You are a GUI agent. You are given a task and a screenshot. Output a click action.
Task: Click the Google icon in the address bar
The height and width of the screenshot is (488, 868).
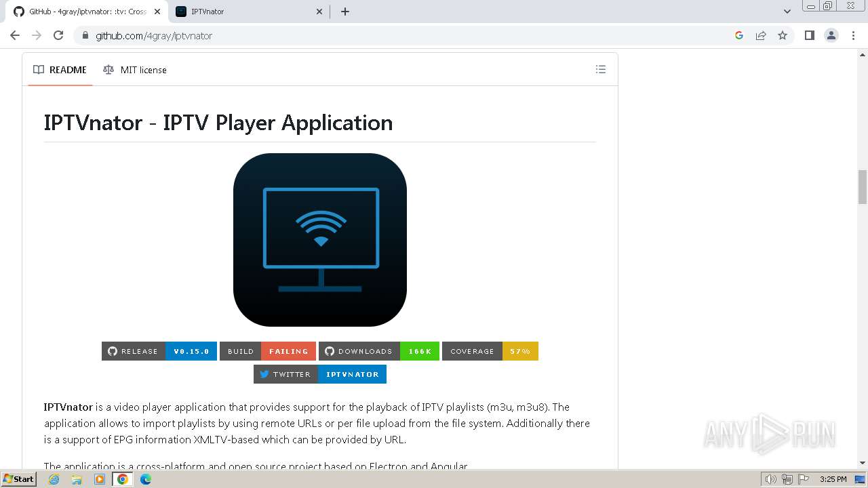(x=739, y=35)
